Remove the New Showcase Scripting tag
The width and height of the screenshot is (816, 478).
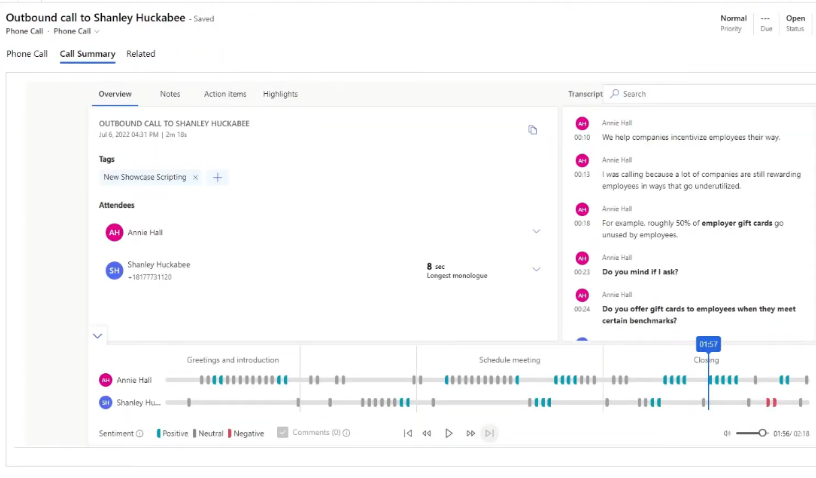point(195,177)
